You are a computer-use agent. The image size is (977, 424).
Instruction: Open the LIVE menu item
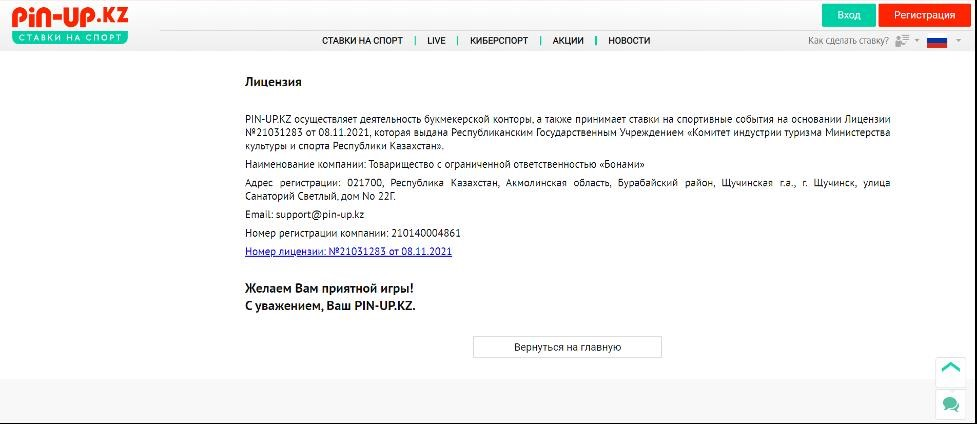pyautogui.click(x=436, y=41)
